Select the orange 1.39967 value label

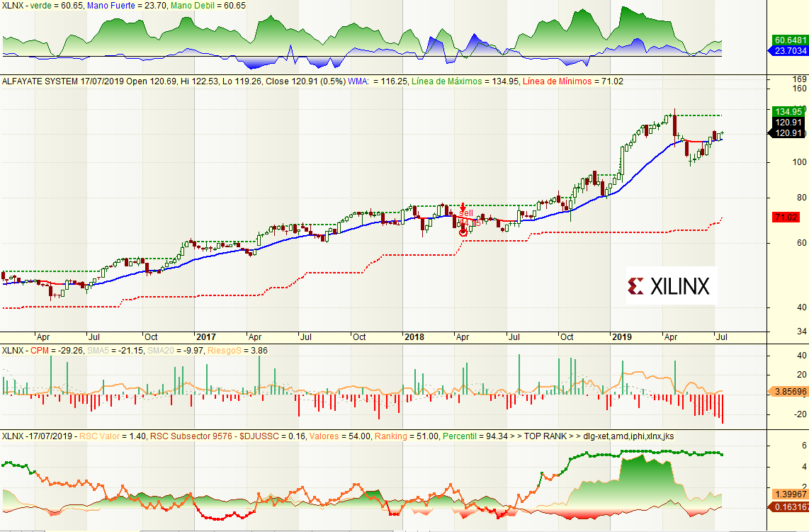(x=790, y=494)
